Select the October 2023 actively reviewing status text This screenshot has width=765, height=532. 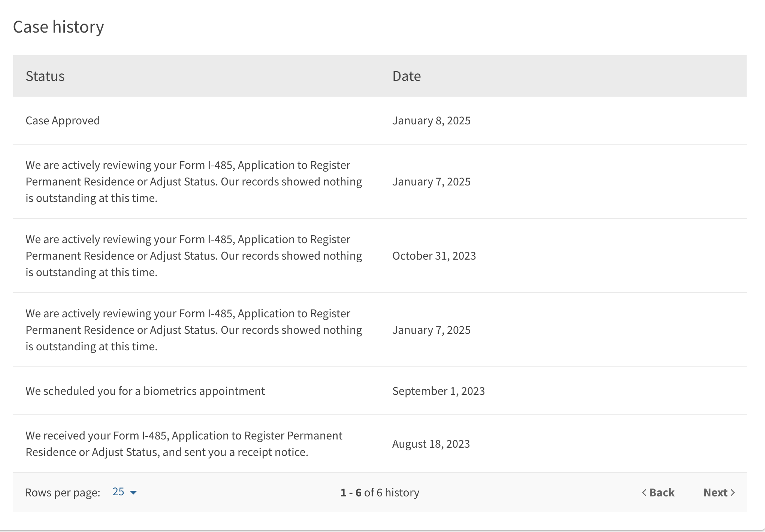[193, 256]
